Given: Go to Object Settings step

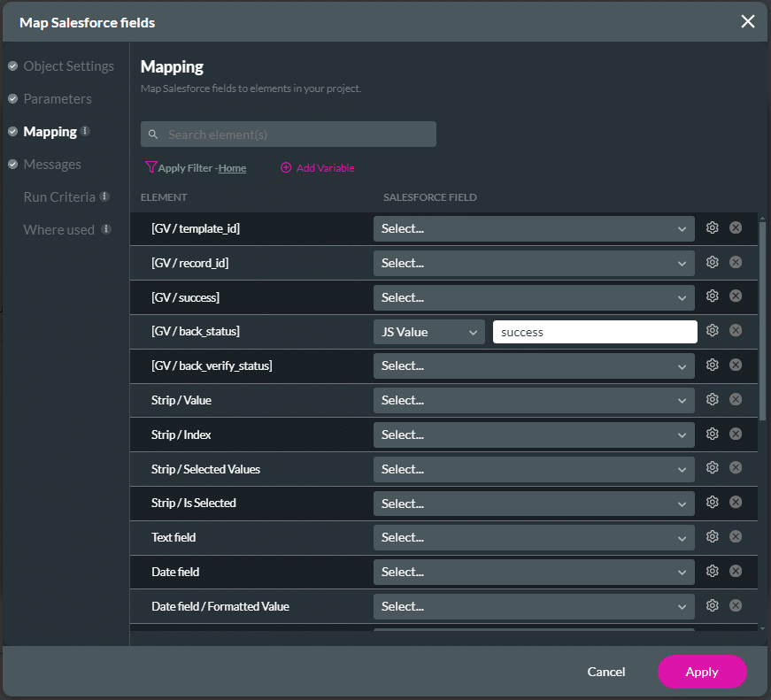Looking at the screenshot, I should (68, 66).
